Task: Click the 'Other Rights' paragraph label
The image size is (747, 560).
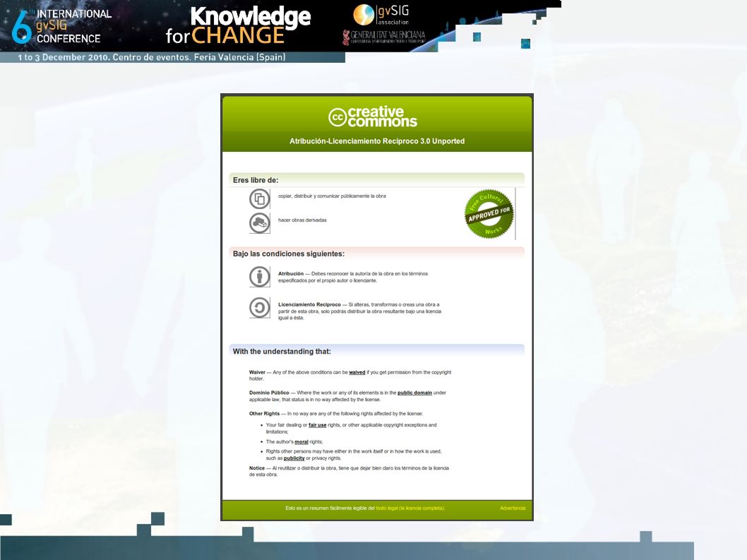Action: tap(264, 414)
